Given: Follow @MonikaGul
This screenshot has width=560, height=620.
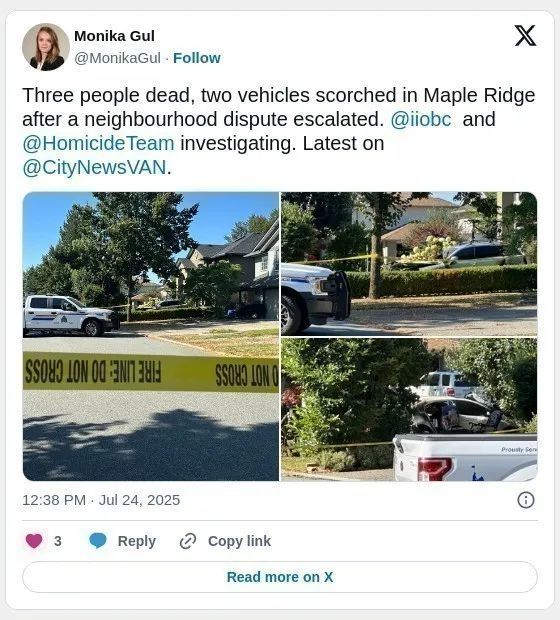Looking at the screenshot, I should [197, 58].
